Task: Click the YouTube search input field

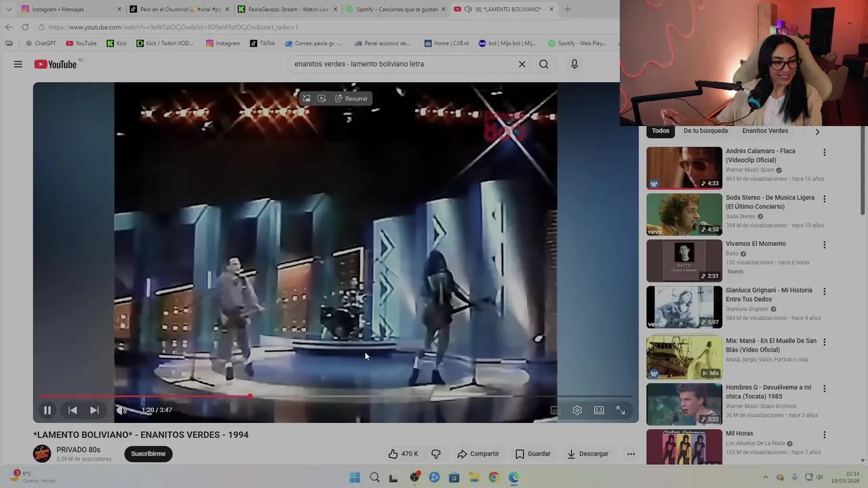Action: pos(402,64)
